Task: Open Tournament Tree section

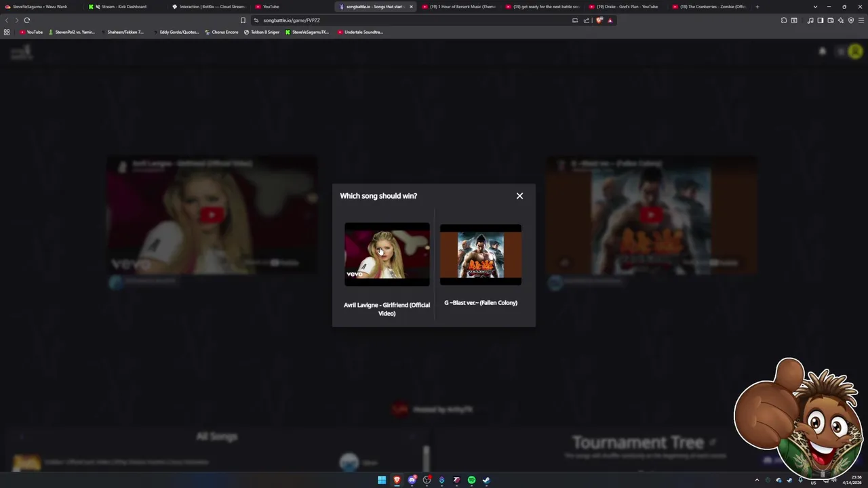Action: pyautogui.click(x=638, y=443)
